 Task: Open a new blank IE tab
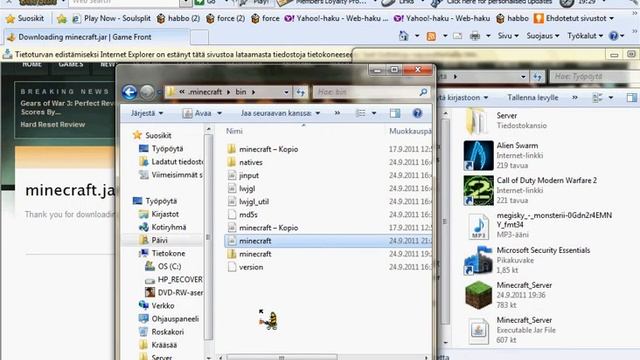click(199, 37)
